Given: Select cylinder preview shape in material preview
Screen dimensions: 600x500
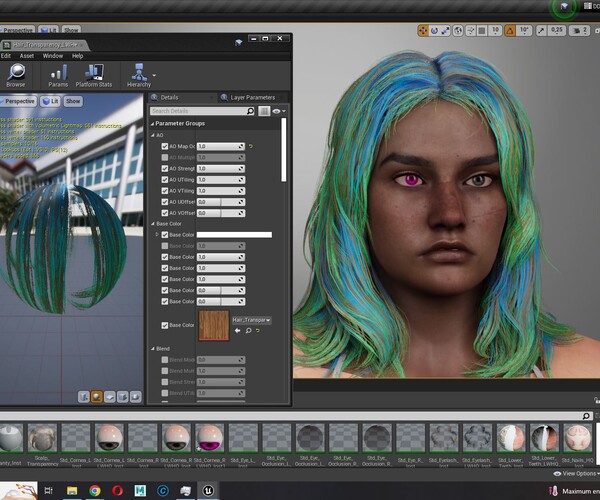Looking at the screenshot, I should pos(83,397).
